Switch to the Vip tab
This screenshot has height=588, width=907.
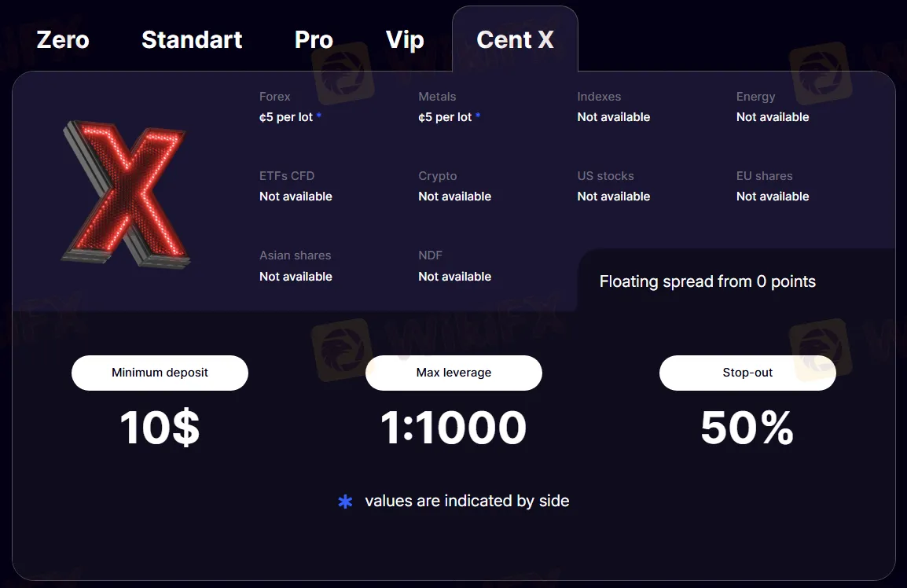click(405, 40)
